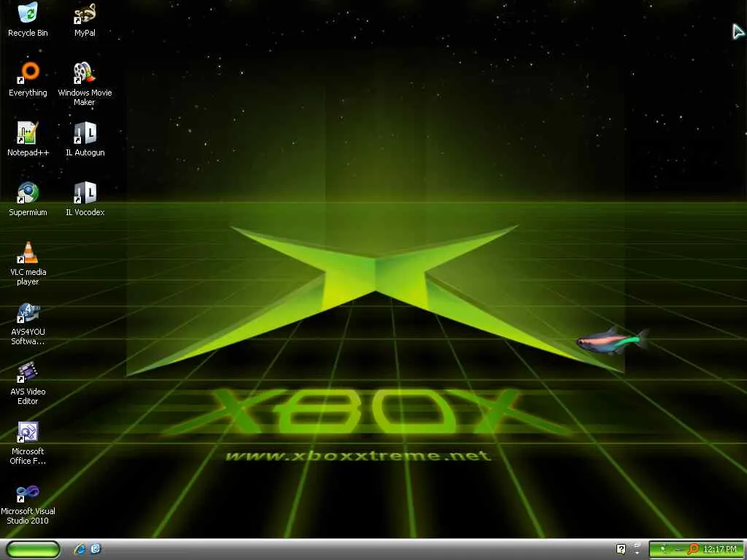Click the second Quick Launch icon

(96, 549)
